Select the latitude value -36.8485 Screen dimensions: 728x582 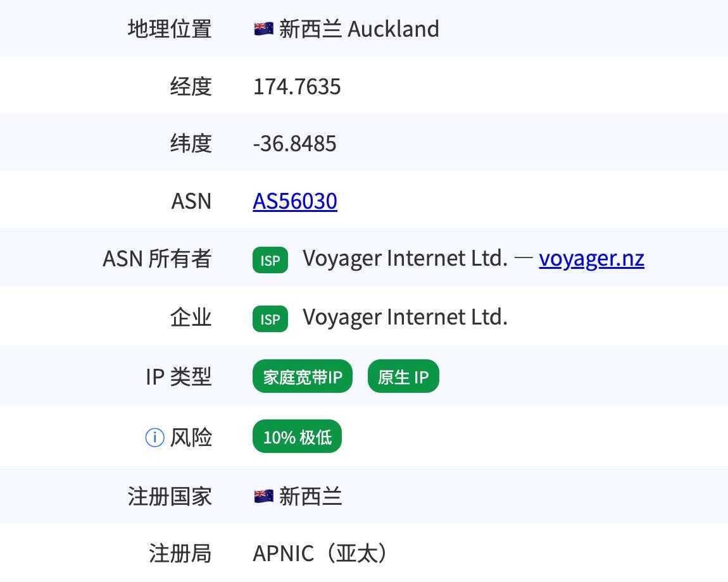(x=294, y=144)
